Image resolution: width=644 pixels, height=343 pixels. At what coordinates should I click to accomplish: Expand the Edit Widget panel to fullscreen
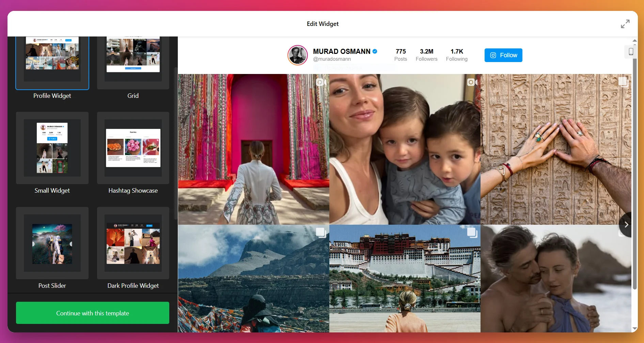pyautogui.click(x=625, y=24)
